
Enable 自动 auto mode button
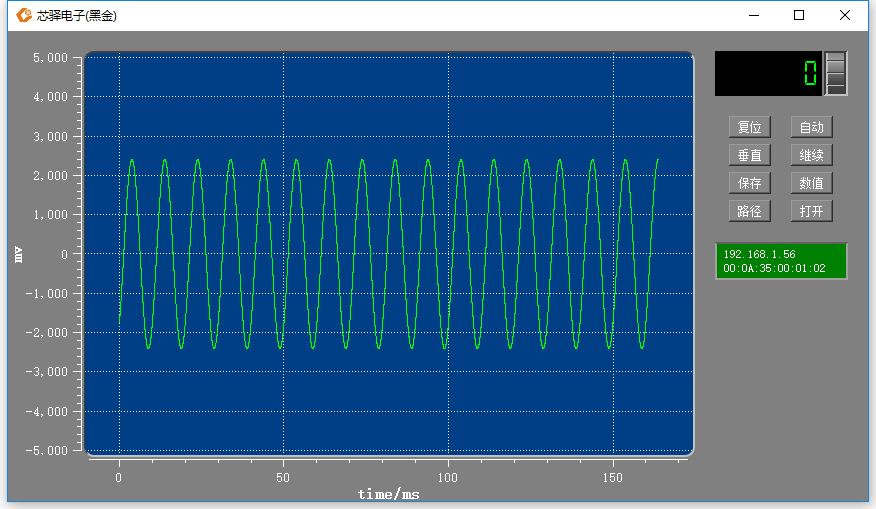tap(812, 127)
